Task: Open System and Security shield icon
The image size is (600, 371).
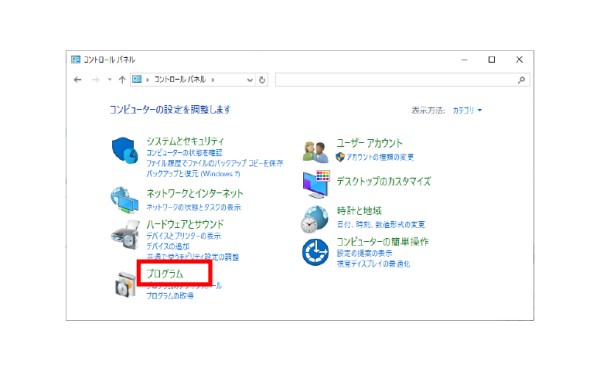Action: [125, 150]
